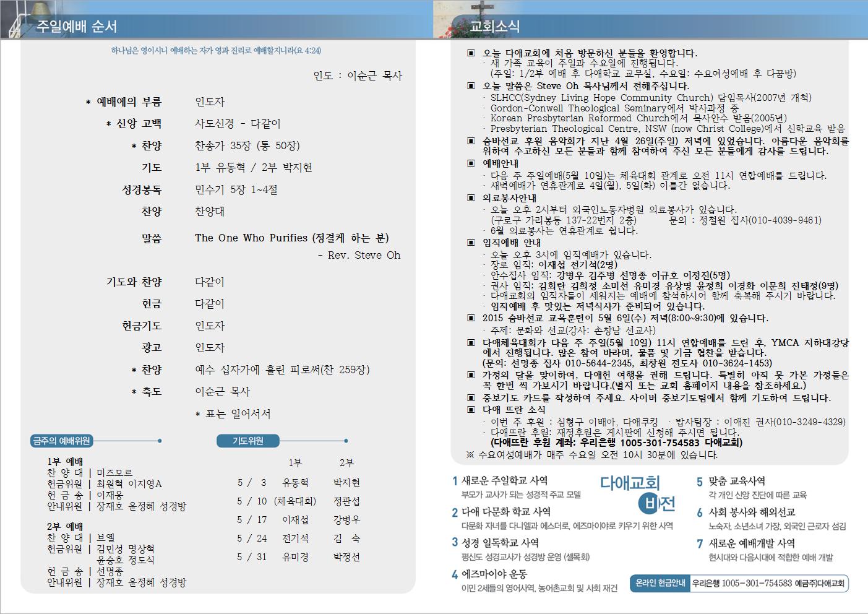Click the 온라인 헌금안내 blue badge

point(660,583)
